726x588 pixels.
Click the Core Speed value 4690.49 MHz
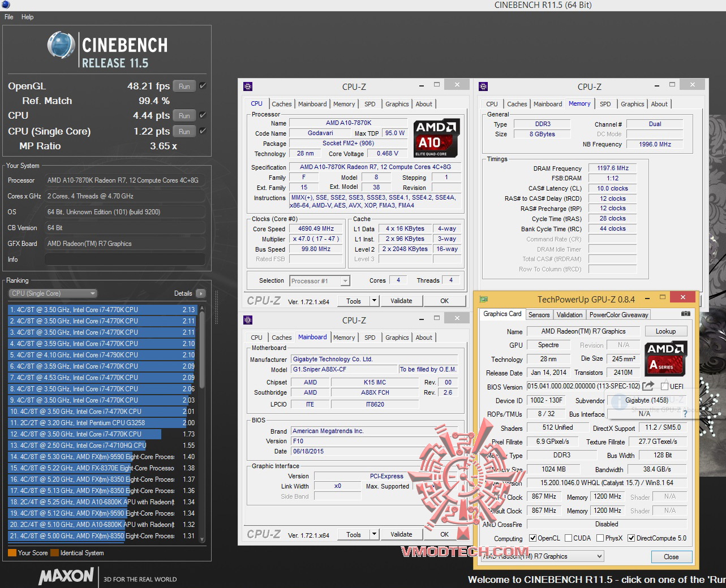tap(316, 229)
